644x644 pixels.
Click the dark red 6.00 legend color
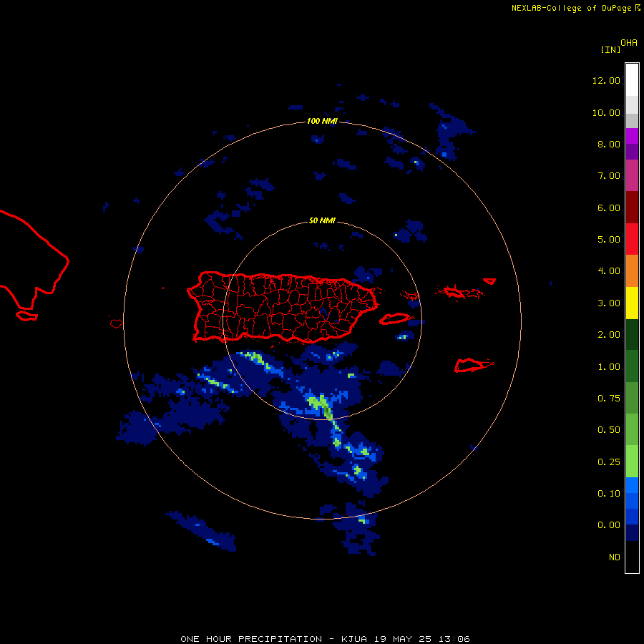tap(632, 208)
